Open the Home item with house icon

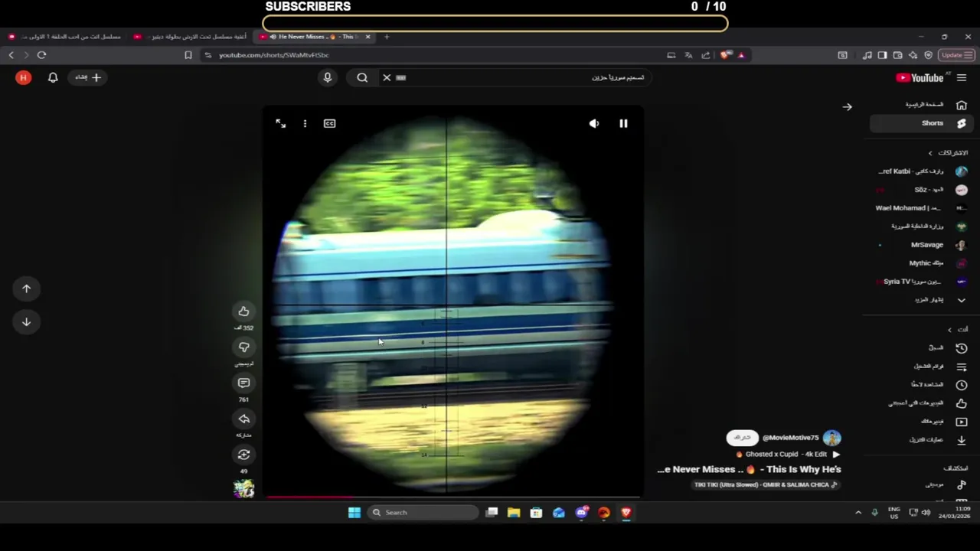[x=921, y=105]
